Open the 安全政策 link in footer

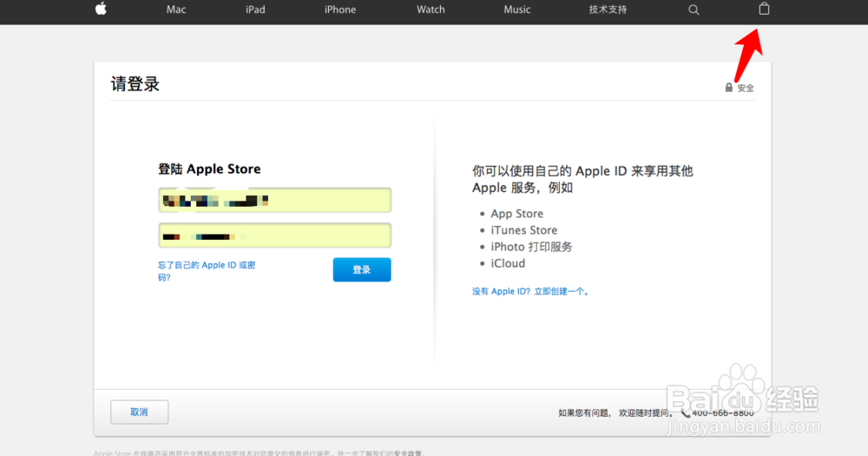coord(407,453)
